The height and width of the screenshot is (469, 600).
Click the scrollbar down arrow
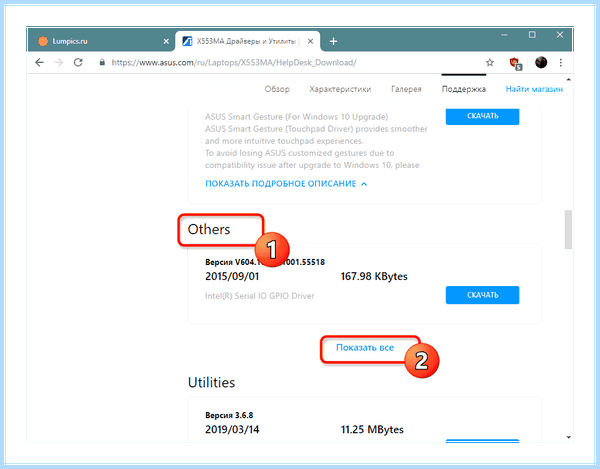pyautogui.click(x=568, y=437)
